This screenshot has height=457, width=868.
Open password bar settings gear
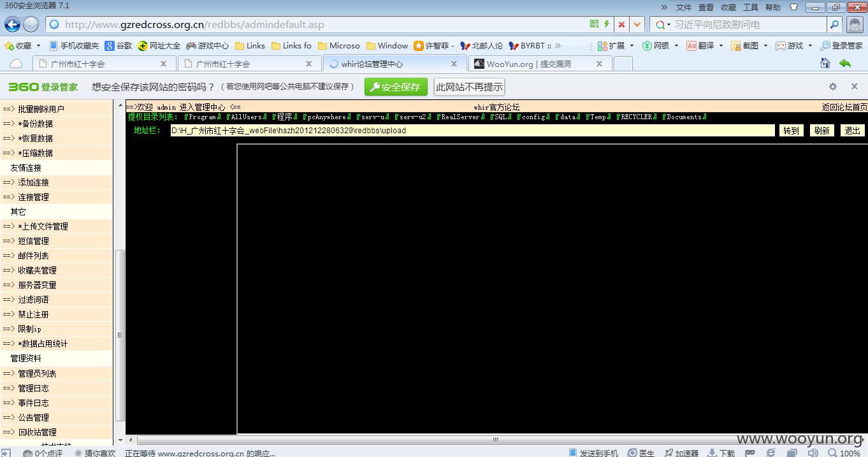pos(833,87)
